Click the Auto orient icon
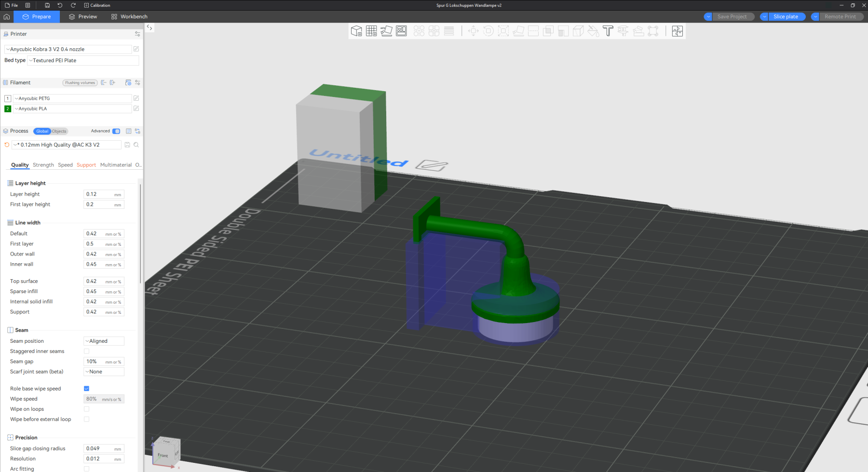Screen dimensions: 868x472 pyautogui.click(x=386, y=31)
